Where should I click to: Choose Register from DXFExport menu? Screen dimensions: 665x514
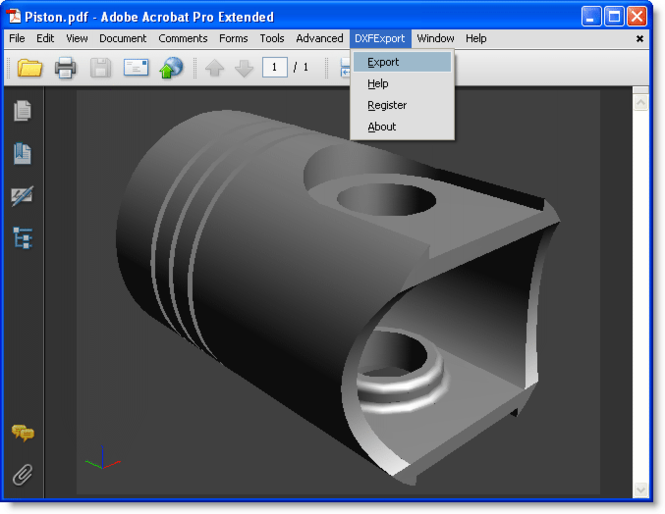402,105
